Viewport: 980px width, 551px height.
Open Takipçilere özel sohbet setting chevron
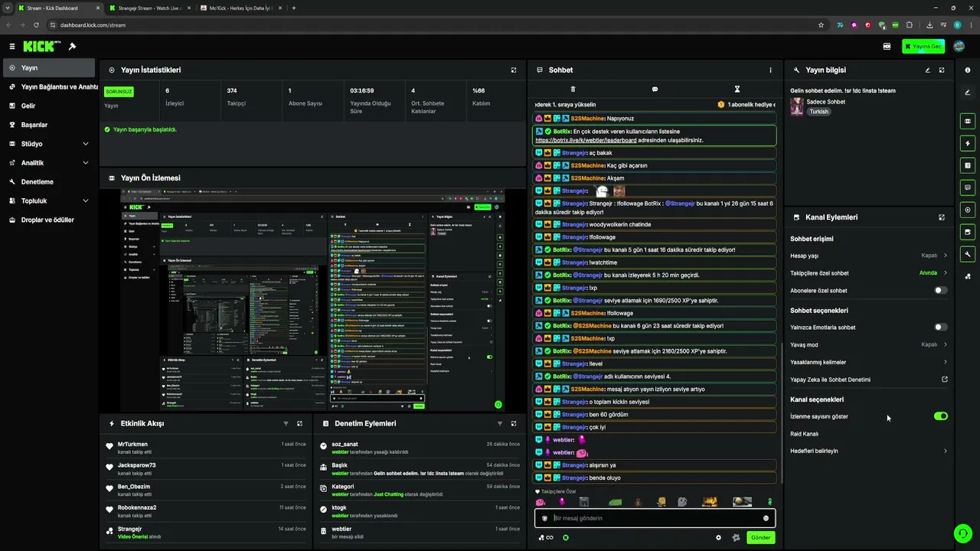pos(946,273)
